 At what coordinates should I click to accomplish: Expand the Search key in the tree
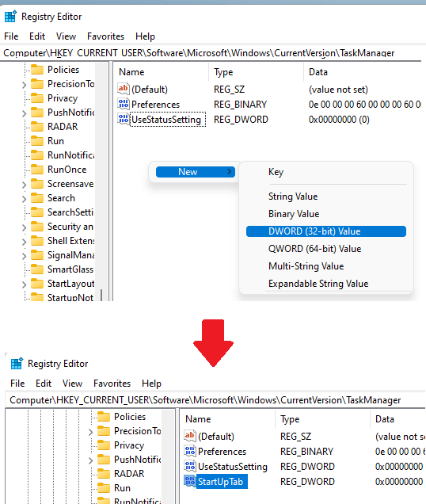point(24,199)
